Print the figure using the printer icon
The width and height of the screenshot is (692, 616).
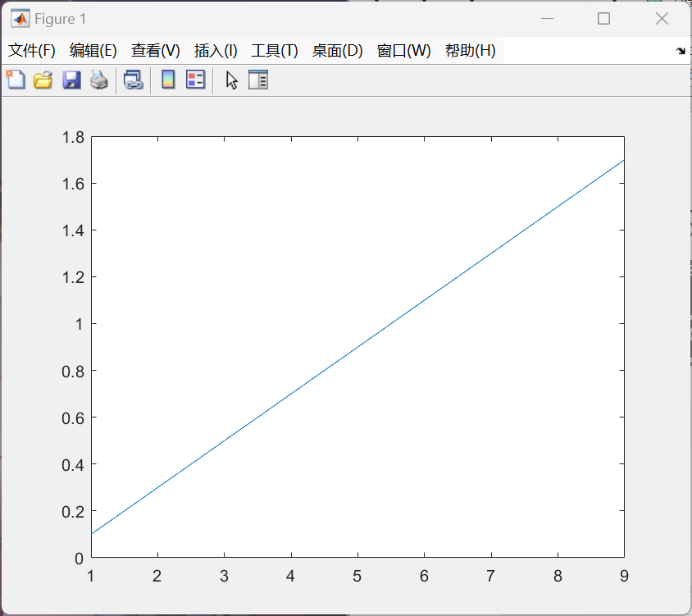pyautogui.click(x=99, y=80)
